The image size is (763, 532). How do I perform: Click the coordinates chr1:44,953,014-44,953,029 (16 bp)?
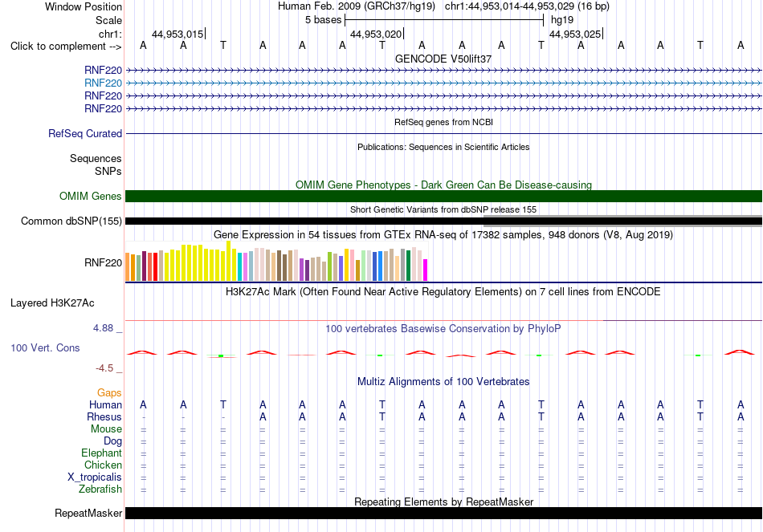point(527,6)
